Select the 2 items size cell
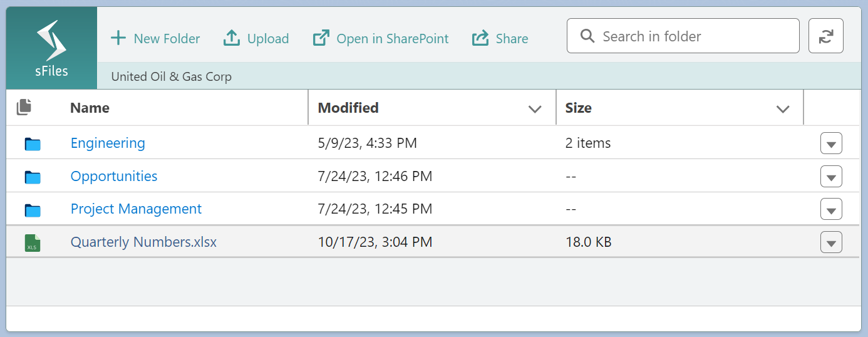Image resolution: width=868 pixels, height=337 pixels. 588,143
